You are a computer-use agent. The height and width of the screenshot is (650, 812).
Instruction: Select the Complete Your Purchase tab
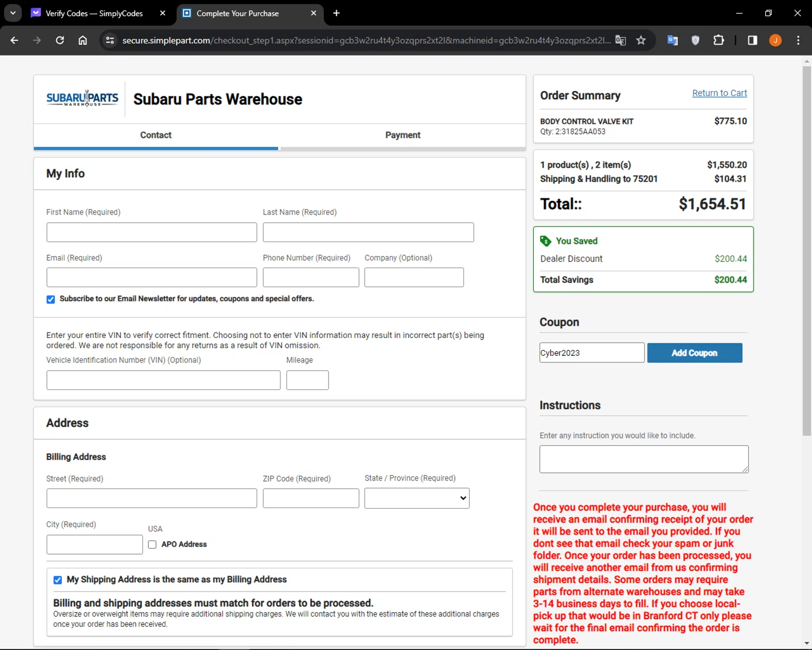click(x=237, y=13)
